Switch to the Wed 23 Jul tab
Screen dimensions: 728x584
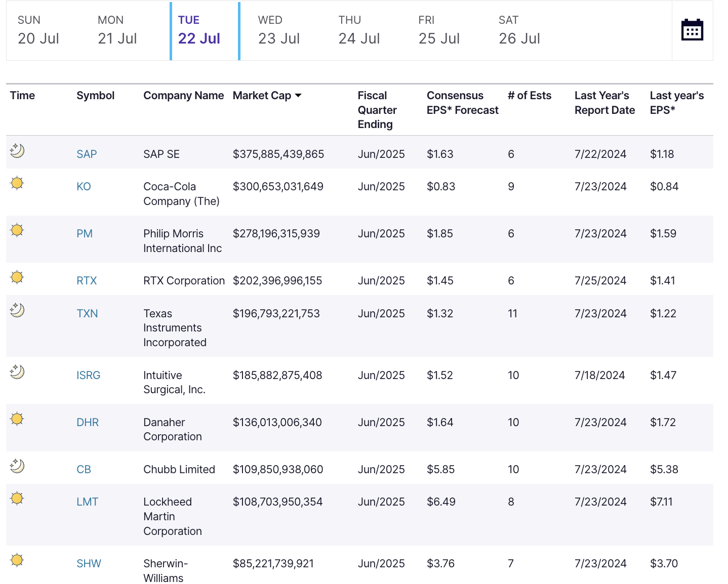click(x=279, y=31)
